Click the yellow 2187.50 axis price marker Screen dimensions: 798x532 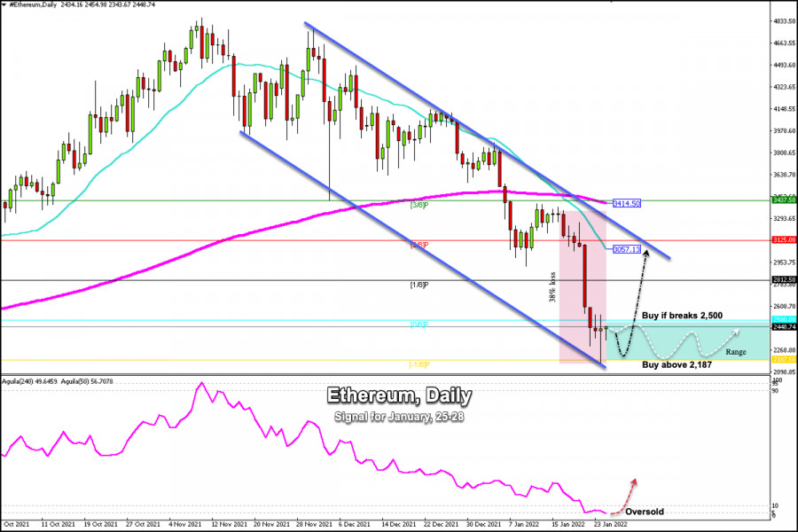pos(784,359)
